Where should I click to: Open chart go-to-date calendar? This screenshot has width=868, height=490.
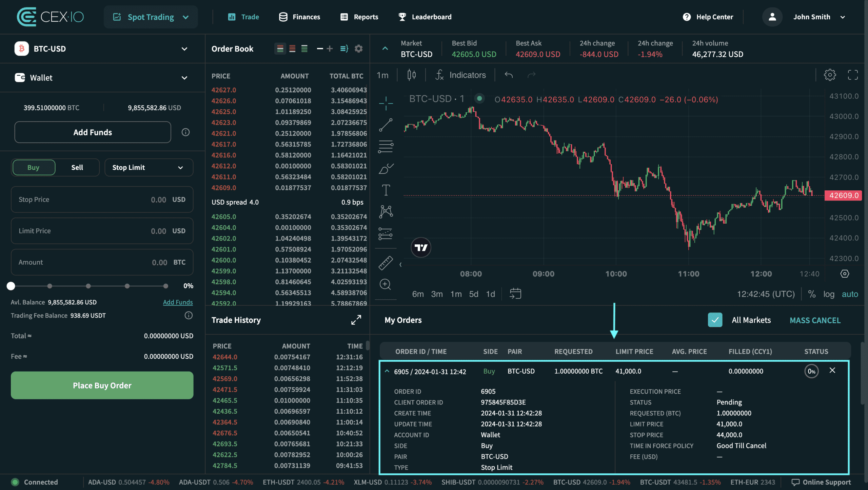coord(515,294)
